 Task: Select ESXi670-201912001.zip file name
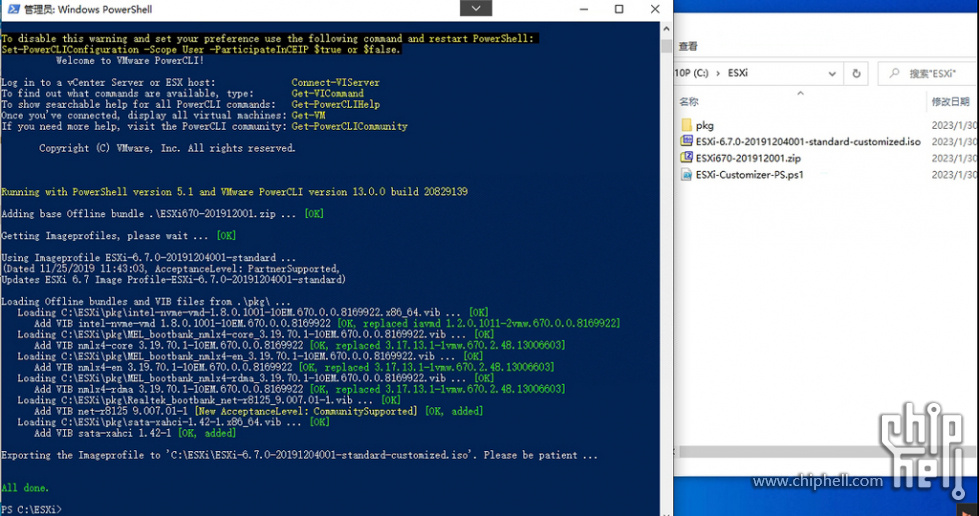point(748,159)
